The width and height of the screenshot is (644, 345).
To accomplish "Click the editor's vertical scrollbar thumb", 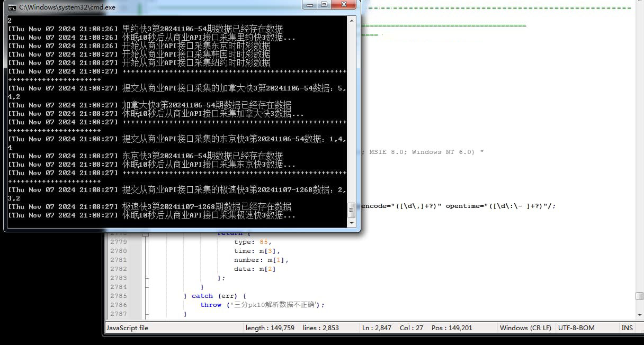I will pos(640,296).
